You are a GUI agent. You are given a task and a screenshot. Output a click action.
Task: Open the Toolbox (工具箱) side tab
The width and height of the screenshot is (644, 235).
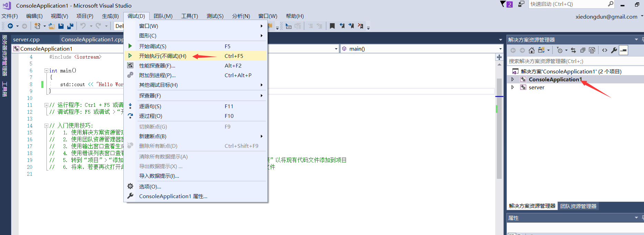(4, 89)
